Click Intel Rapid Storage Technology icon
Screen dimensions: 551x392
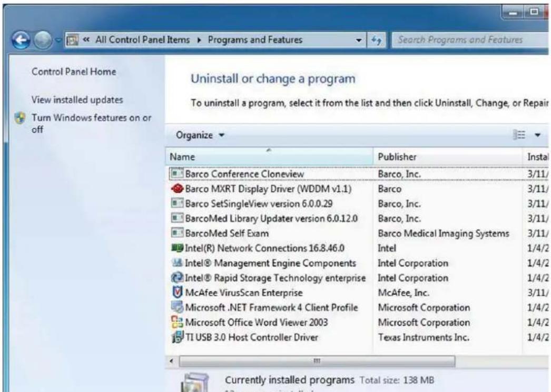[x=177, y=278]
